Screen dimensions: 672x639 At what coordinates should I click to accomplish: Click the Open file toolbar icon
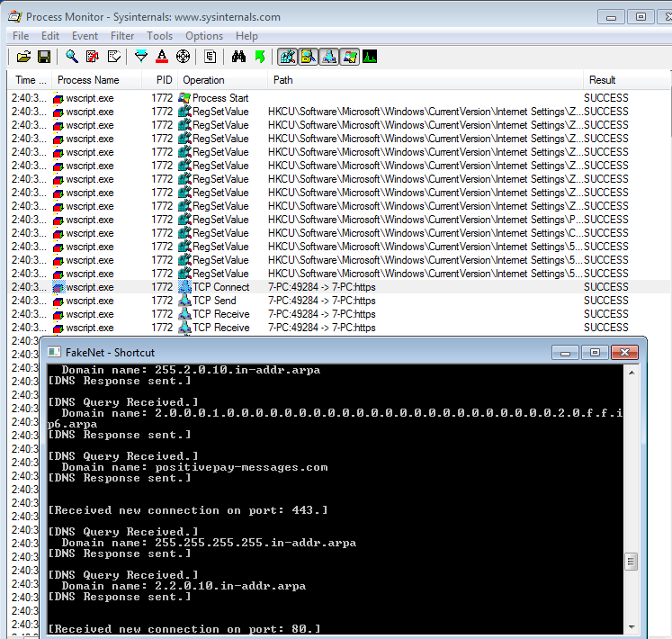(23, 57)
